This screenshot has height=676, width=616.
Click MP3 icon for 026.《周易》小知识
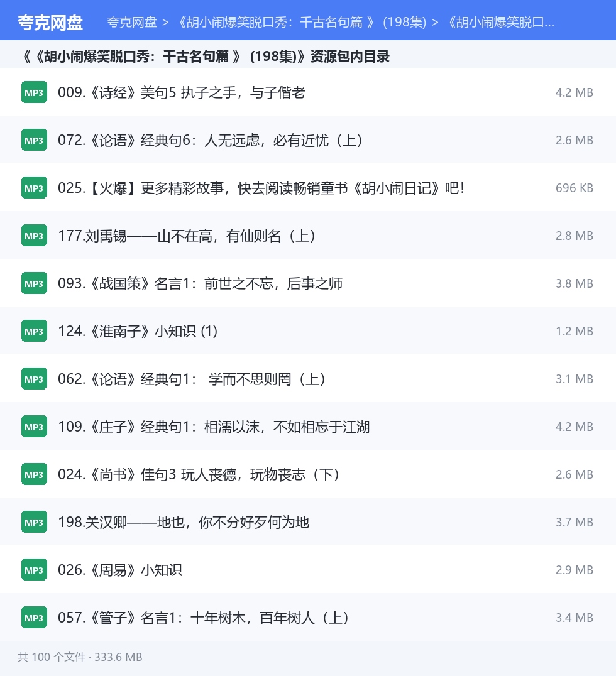tap(34, 570)
